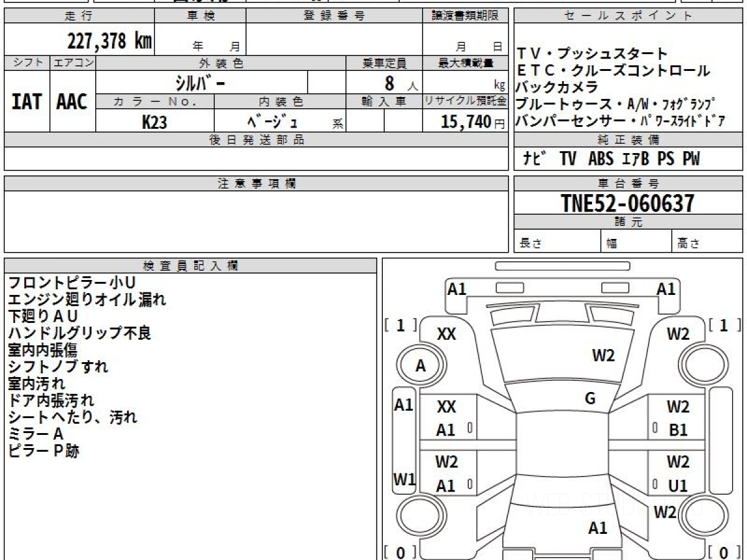Click the AAC air conditioner cell
Viewport: 747px width, 560px height.
coord(72,101)
